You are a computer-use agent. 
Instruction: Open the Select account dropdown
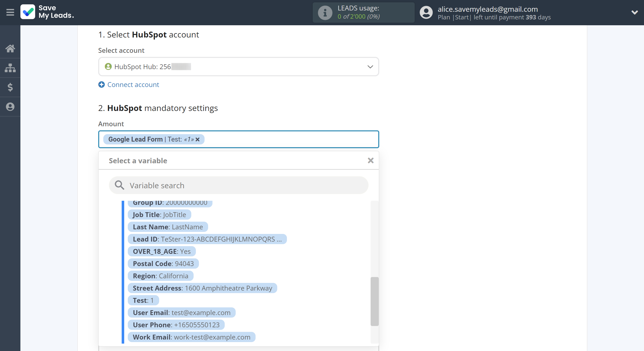click(x=238, y=67)
